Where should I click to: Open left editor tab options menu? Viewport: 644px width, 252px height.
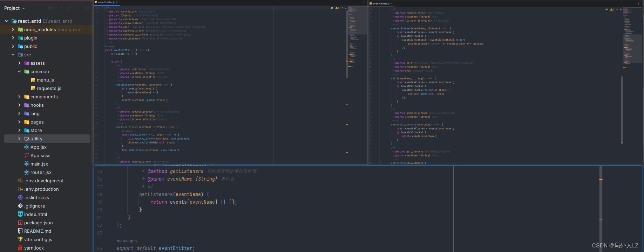[364, 2]
